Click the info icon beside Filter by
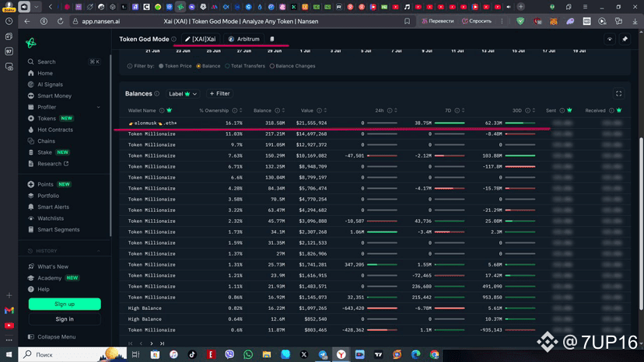The height and width of the screenshot is (362, 644). pos(130,66)
